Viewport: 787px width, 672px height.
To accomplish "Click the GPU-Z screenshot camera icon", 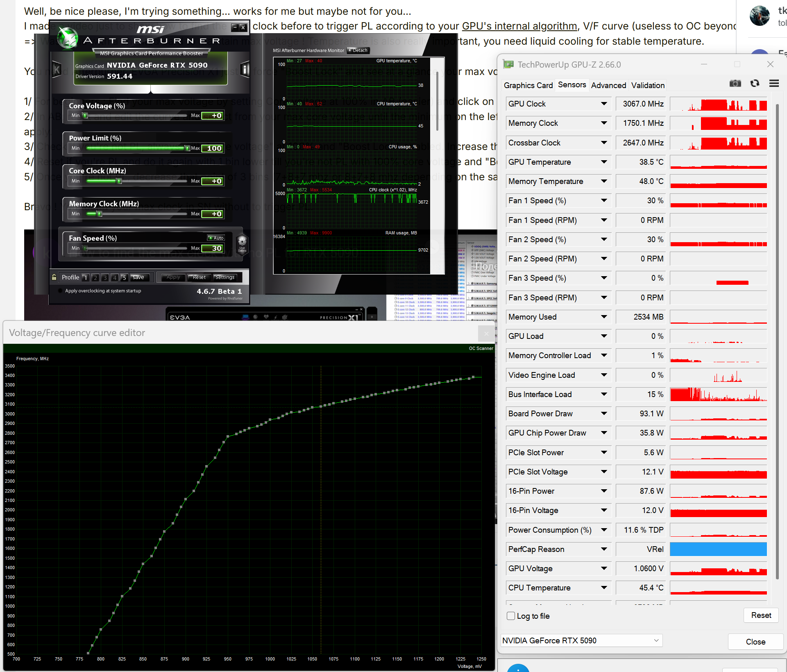I will pyautogui.click(x=735, y=84).
